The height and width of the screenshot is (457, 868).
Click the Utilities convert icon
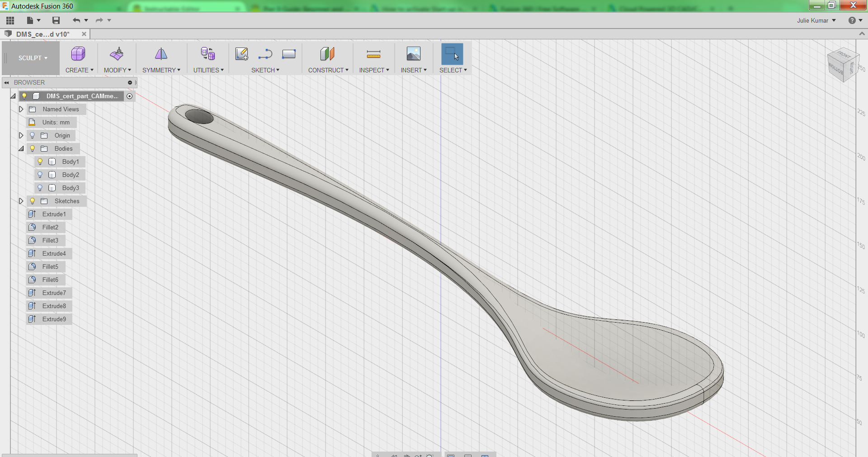point(208,54)
